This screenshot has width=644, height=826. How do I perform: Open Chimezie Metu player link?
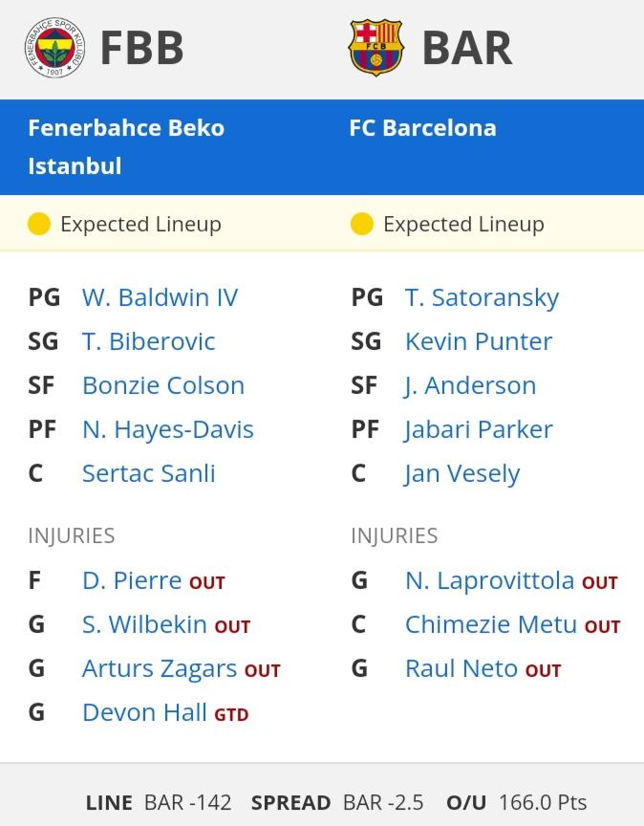coord(491,625)
